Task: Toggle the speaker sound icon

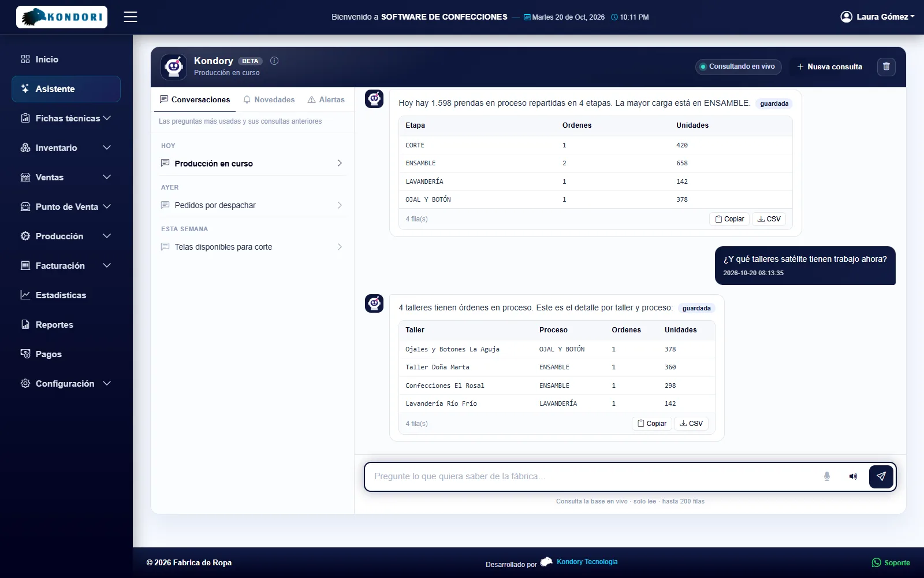Action: pyautogui.click(x=853, y=476)
